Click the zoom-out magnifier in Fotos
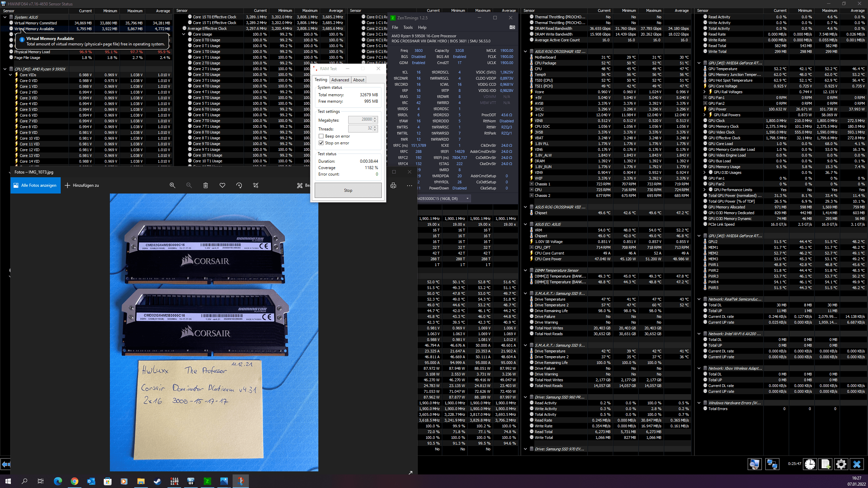Viewport: 868px width, 488px height. point(189,185)
